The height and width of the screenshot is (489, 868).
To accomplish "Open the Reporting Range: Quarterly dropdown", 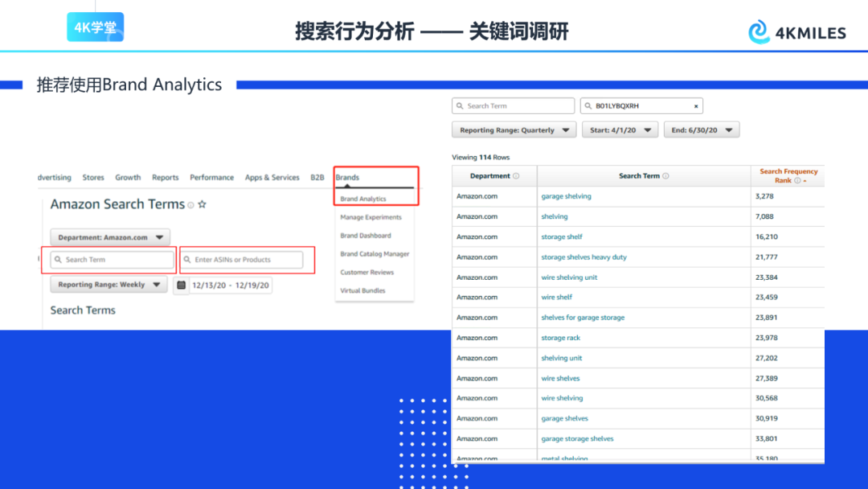I will click(x=514, y=130).
